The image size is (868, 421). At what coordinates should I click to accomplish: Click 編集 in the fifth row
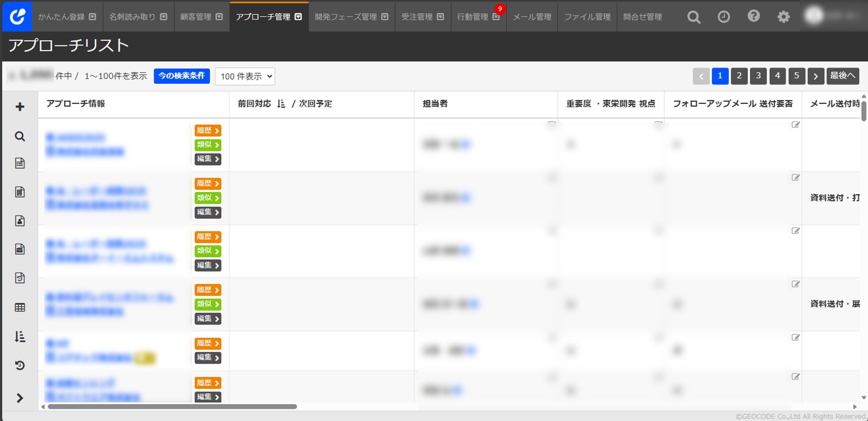click(208, 358)
